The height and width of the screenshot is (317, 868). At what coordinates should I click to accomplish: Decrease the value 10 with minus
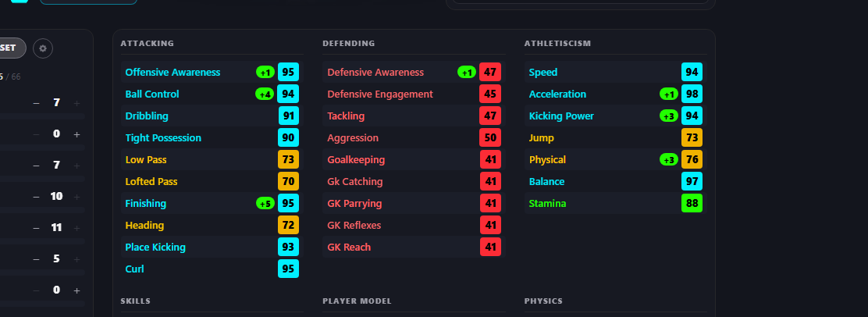[36, 197]
